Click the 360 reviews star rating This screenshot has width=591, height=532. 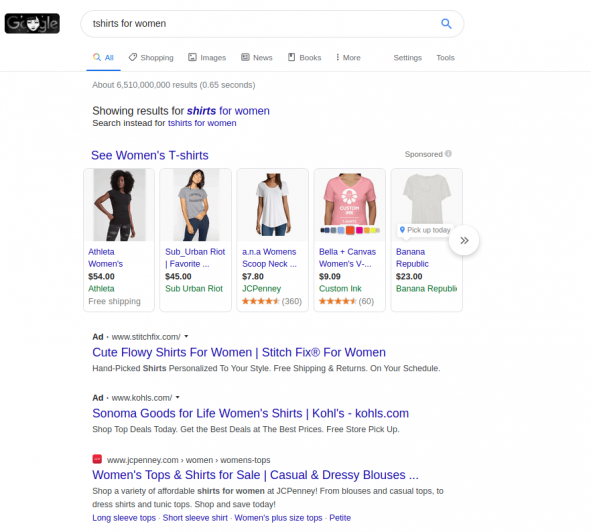tap(272, 301)
